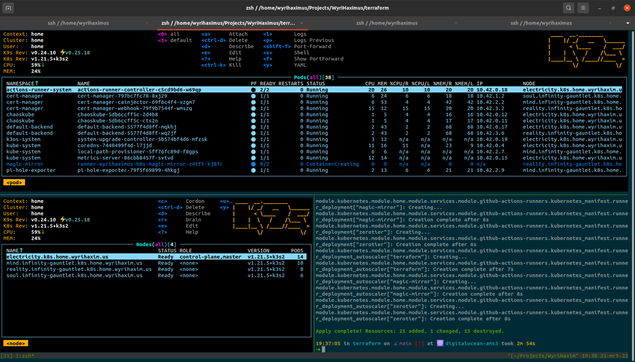Click the port-forward dot in the pi-hole-exporter row

253,170
